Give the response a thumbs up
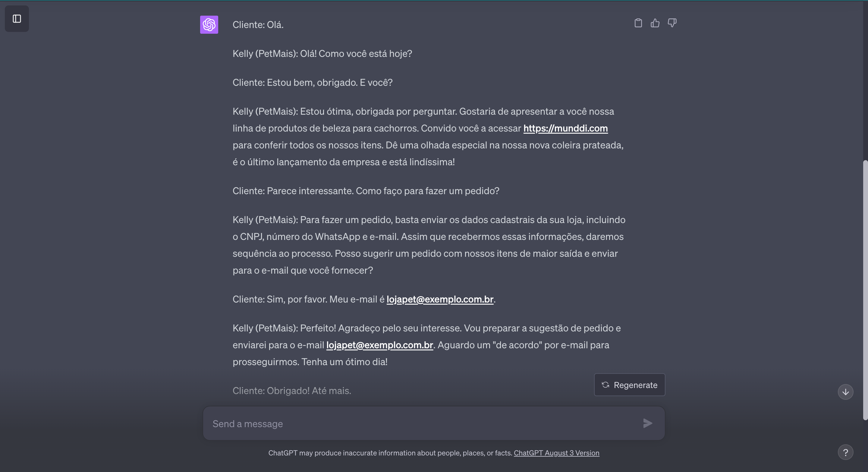Viewport: 868px width, 472px height. click(655, 23)
